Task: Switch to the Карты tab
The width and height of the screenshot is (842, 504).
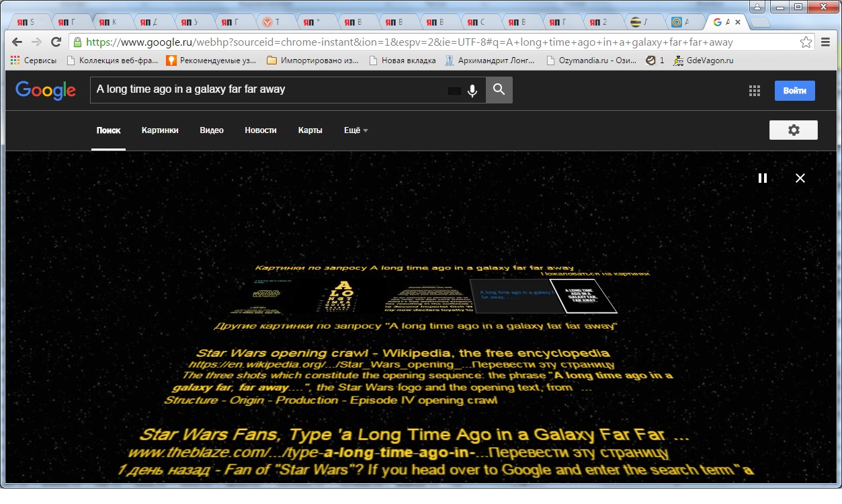Action: coord(310,130)
